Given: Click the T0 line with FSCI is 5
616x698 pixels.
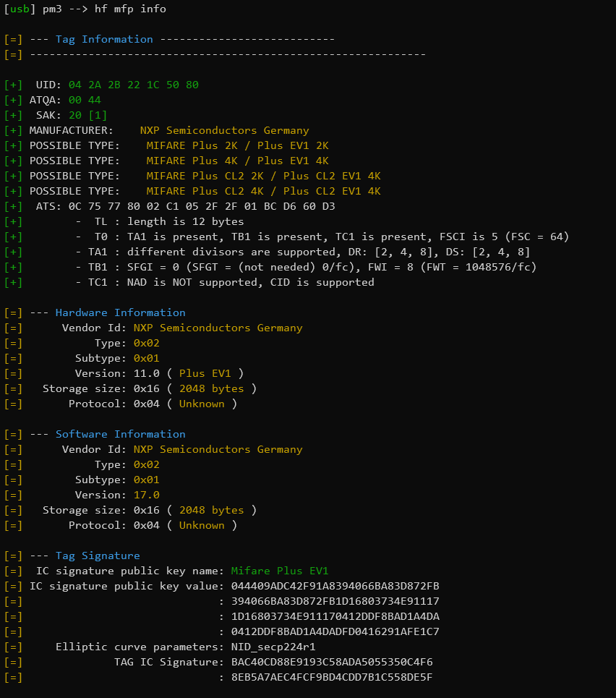Looking at the screenshot, I should click(322, 237).
